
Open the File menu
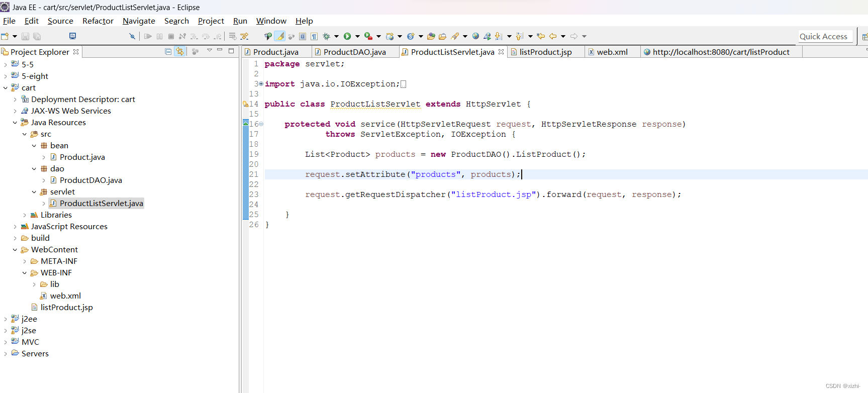click(9, 21)
